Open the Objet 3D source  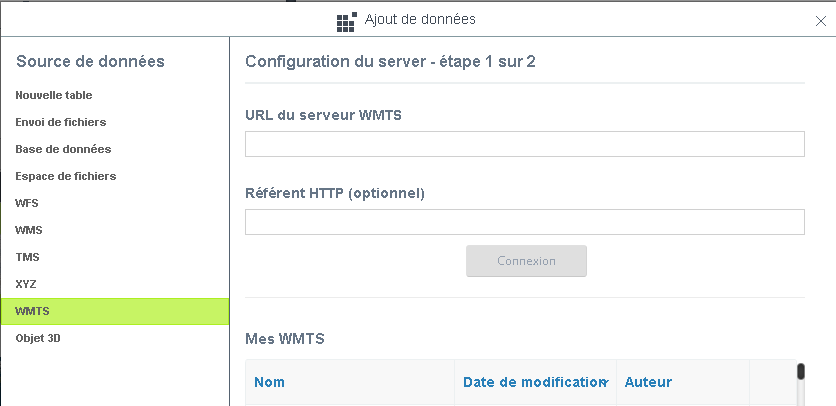tap(38, 338)
